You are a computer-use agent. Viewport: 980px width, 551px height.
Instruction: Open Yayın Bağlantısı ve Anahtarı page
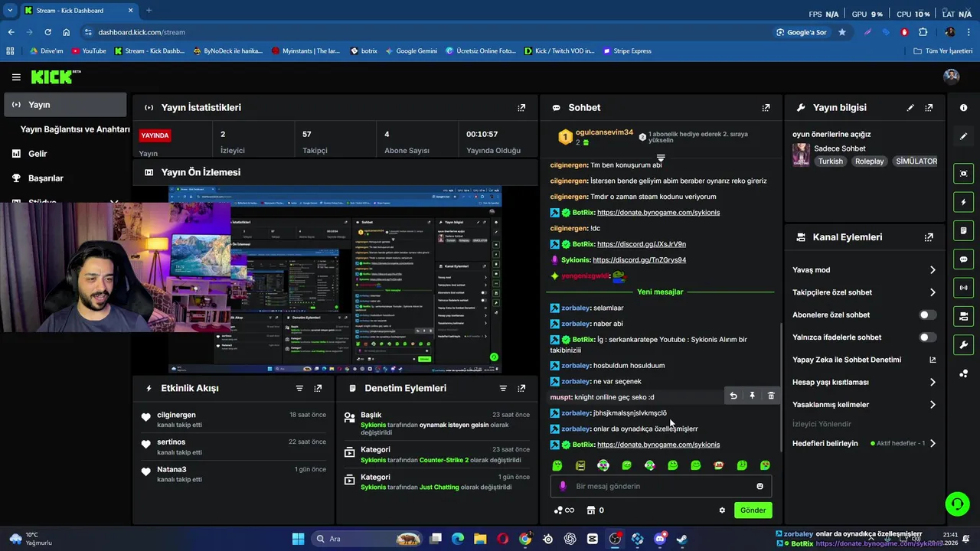(75, 129)
